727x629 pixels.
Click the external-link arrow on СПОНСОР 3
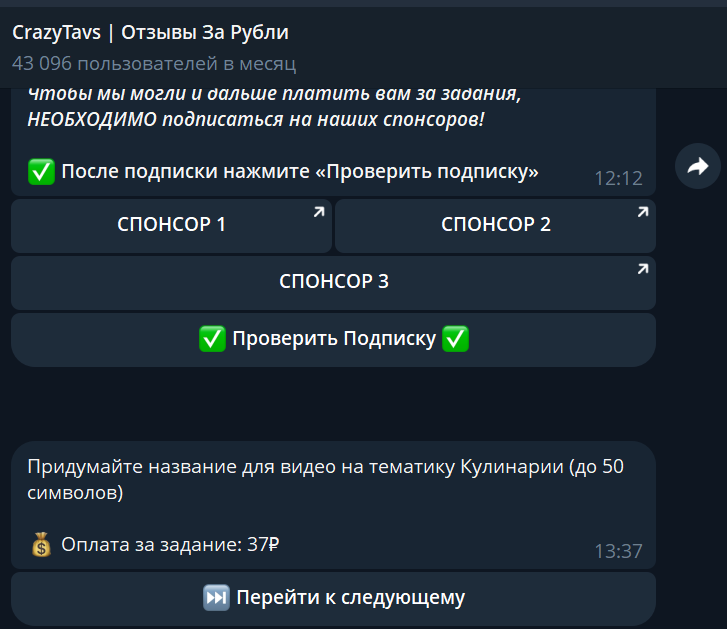643,268
